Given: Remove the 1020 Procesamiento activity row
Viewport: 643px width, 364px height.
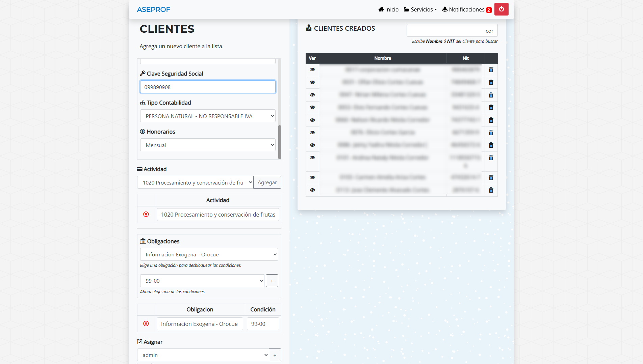Looking at the screenshot, I should click(146, 215).
